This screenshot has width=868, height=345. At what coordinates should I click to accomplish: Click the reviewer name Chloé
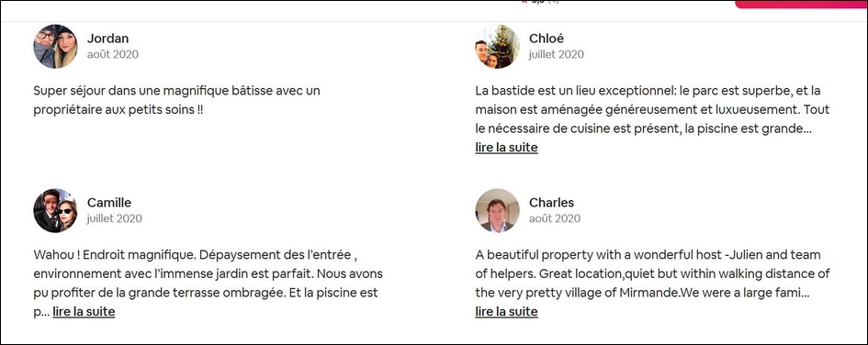point(547,39)
